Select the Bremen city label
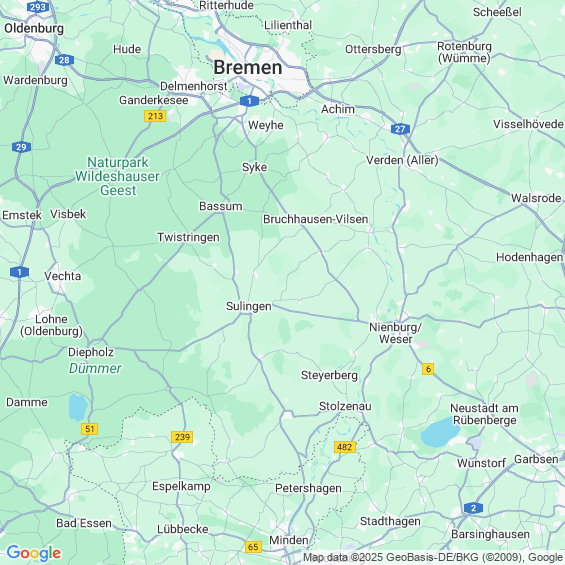565x565 pixels. pyautogui.click(x=248, y=67)
